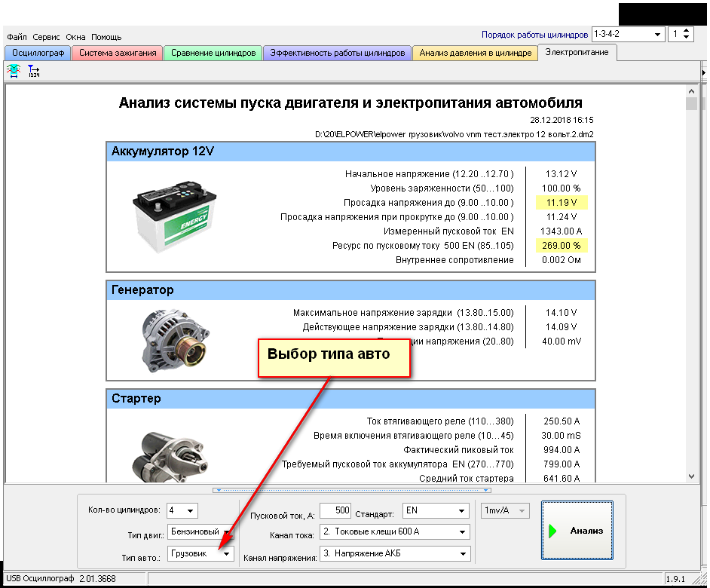Open the Окна menu
Viewport: 710px width, 588px height.
[75, 37]
